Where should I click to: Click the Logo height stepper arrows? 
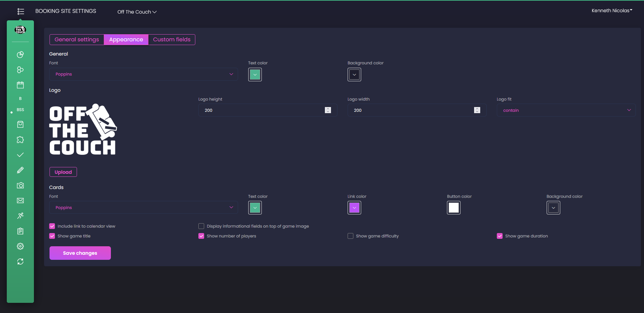pos(328,110)
